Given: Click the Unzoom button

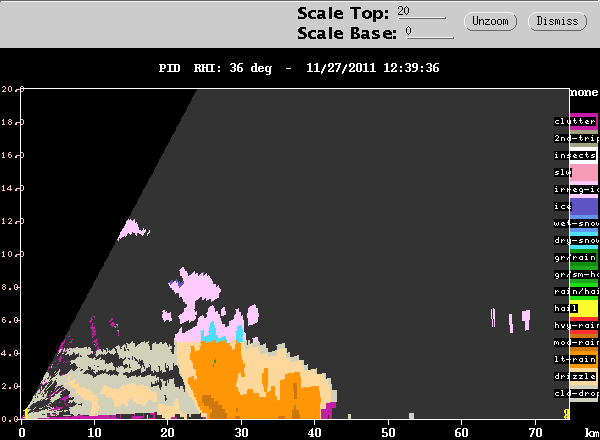Looking at the screenshot, I should [x=490, y=21].
